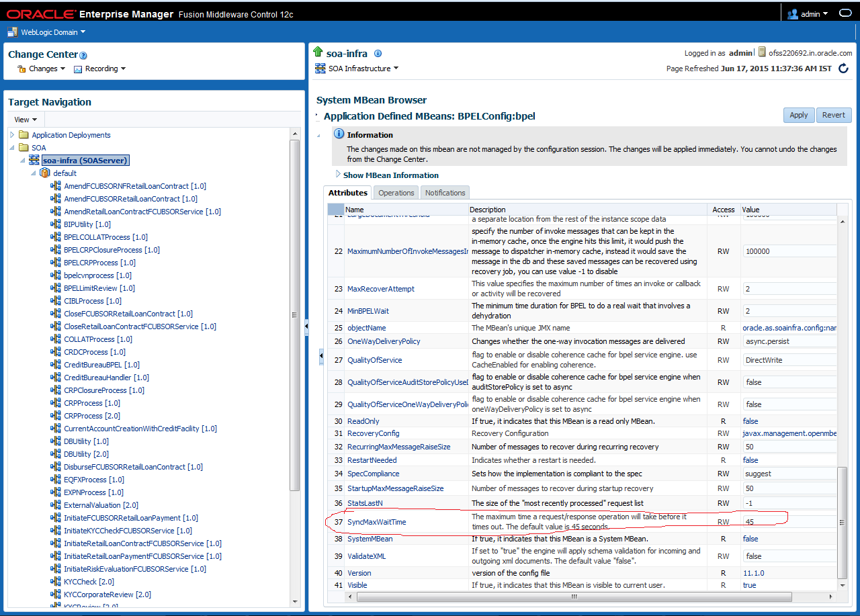
Task: Open the MaxRecoverAttempt attribute link
Action: click(381, 289)
